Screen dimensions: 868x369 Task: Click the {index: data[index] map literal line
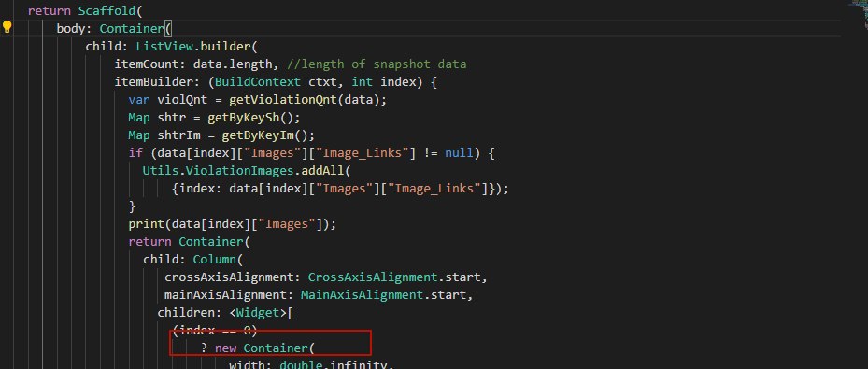(340, 189)
